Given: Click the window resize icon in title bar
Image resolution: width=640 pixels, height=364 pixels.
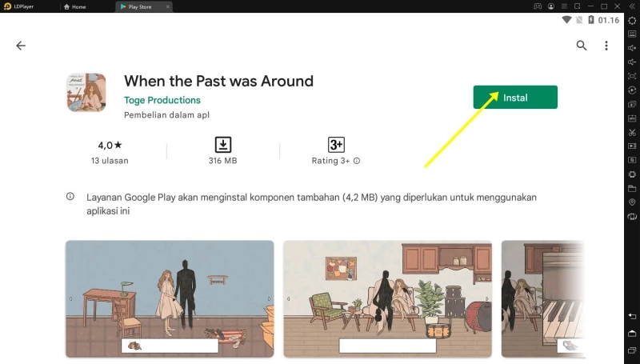Looking at the screenshot, I should point(577,6).
